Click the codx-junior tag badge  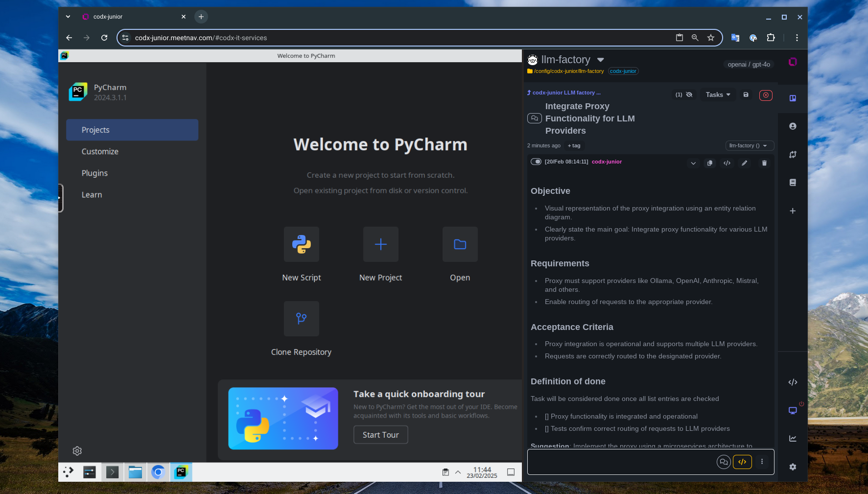click(x=623, y=71)
